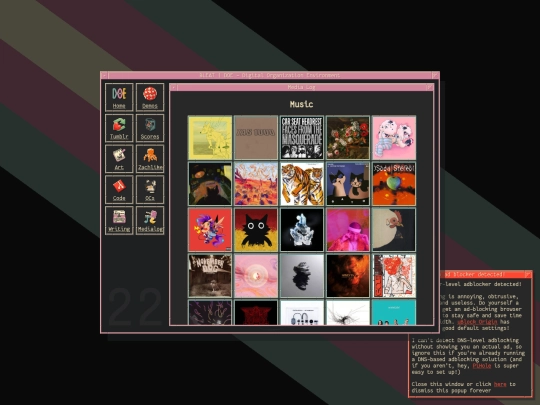
Task: Select the orange abstract landscape album
Action: click(256, 184)
